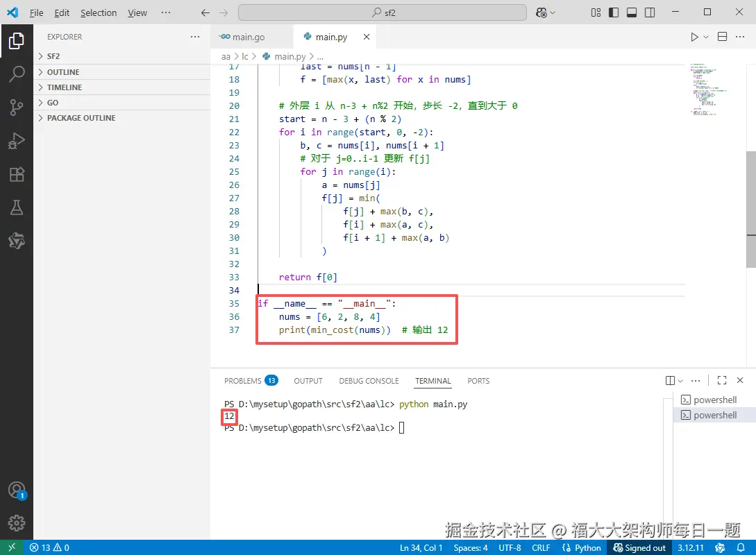Go back with the navigation arrow
The image size is (756, 555).
[205, 12]
